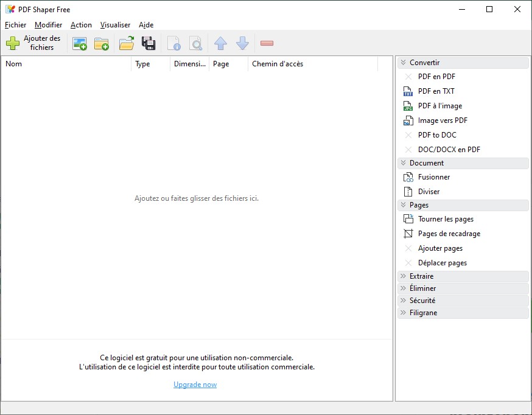Click the red minus remove icon
The height and width of the screenshot is (415, 532).
pos(267,43)
